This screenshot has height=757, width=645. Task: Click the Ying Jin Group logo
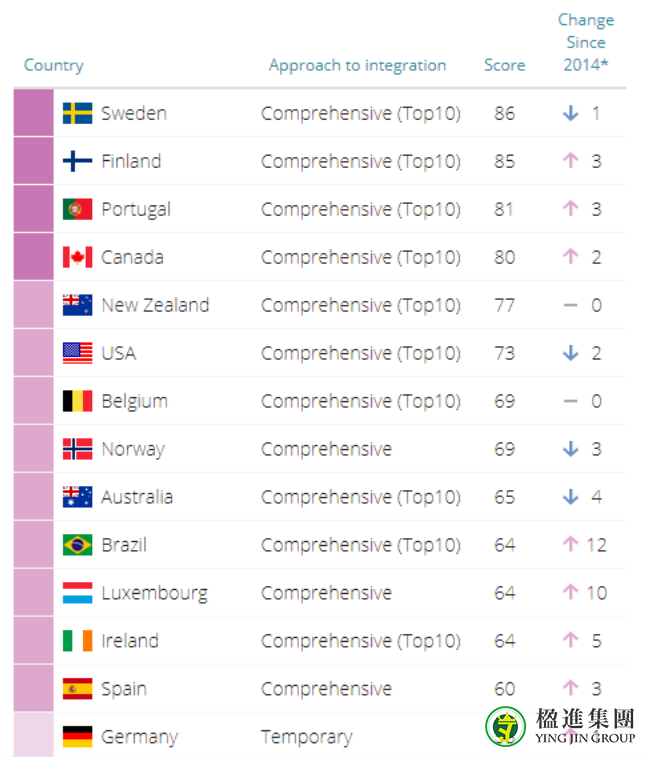tap(561, 727)
